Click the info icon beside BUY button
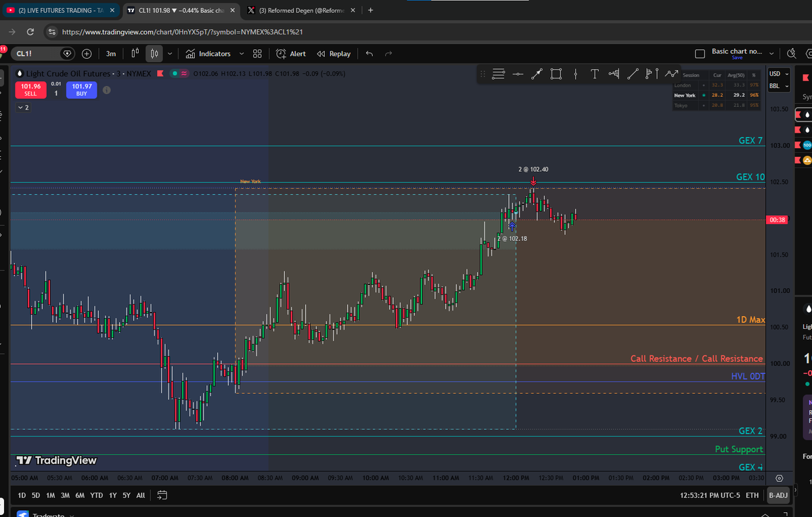The height and width of the screenshot is (517, 812). (x=107, y=90)
